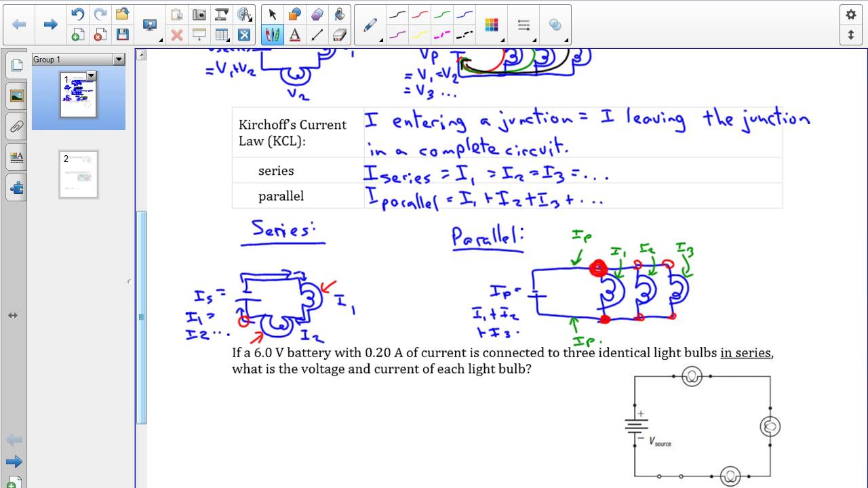Open the transparency settings
Viewport: 868px width, 488px height.
(555, 24)
